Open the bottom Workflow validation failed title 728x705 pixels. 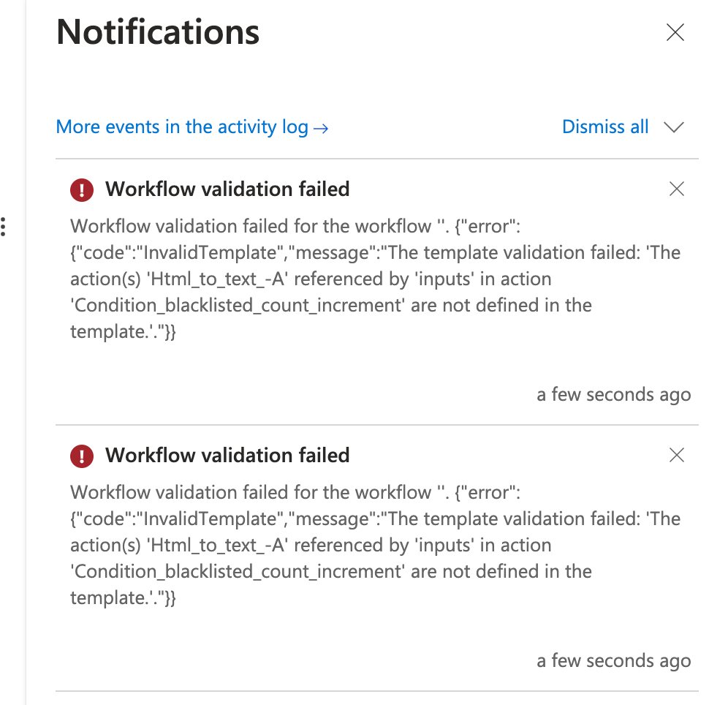point(227,455)
